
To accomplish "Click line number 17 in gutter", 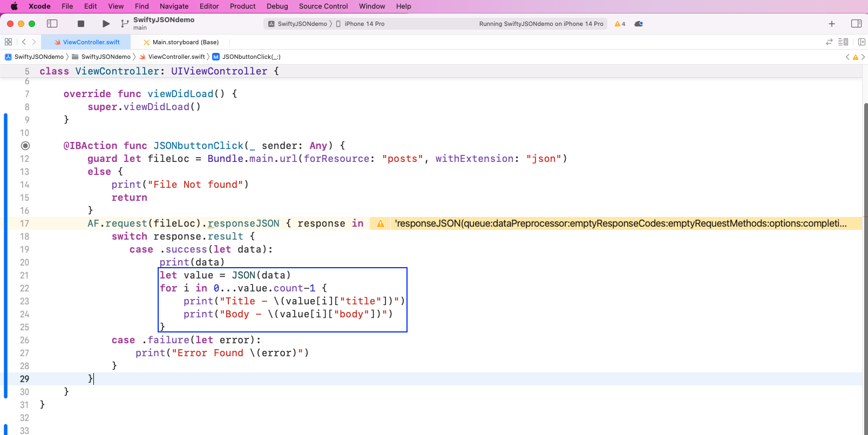I will click(25, 223).
